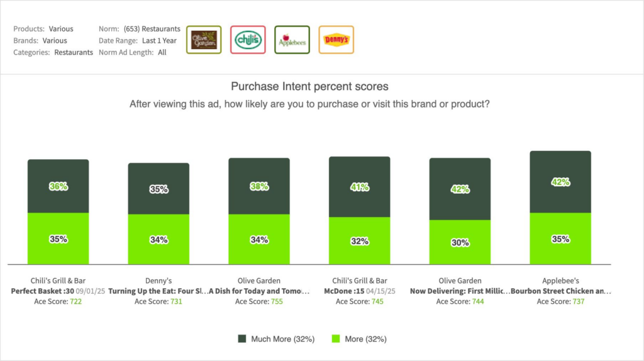Click the Olive Garden brand logo
This screenshot has width=644, height=361.
coord(204,40)
